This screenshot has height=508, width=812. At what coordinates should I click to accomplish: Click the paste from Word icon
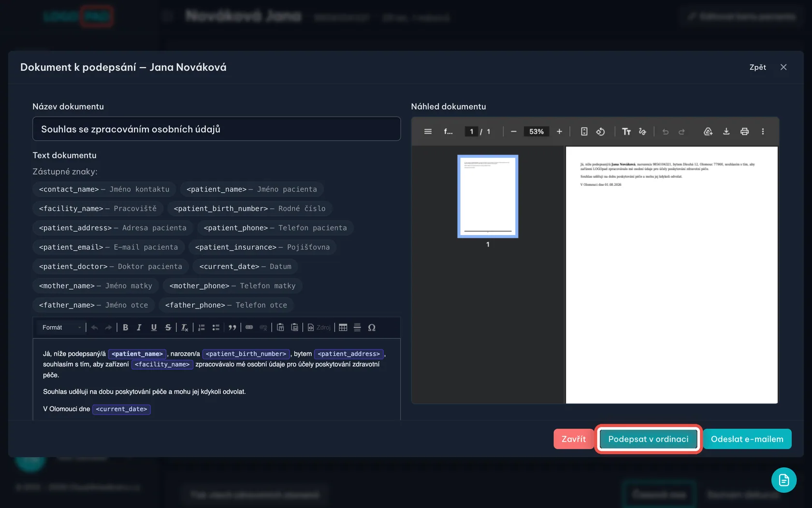click(294, 328)
